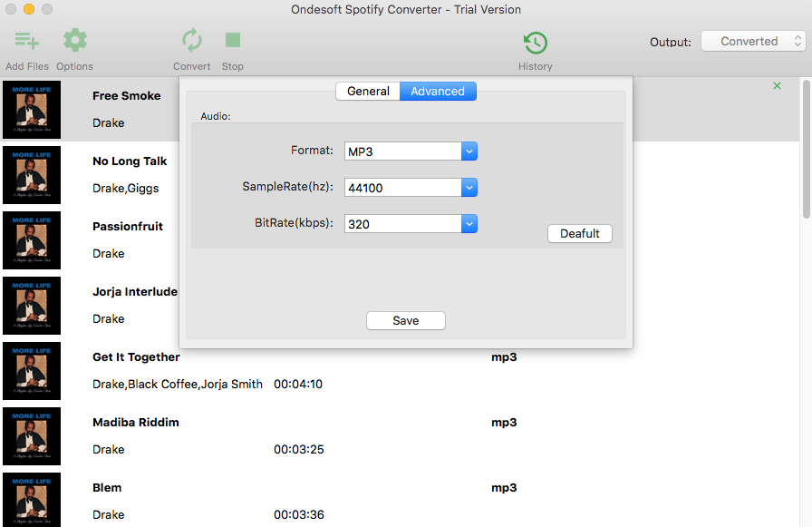This screenshot has width=812, height=527.
Task: Click the vertical scrollbar of song list
Action: (x=807, y=149)
